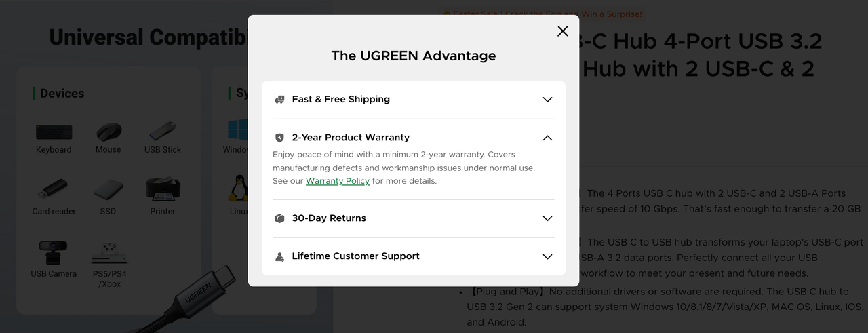Click the Linux penguin icon

[x=238, y=188]
